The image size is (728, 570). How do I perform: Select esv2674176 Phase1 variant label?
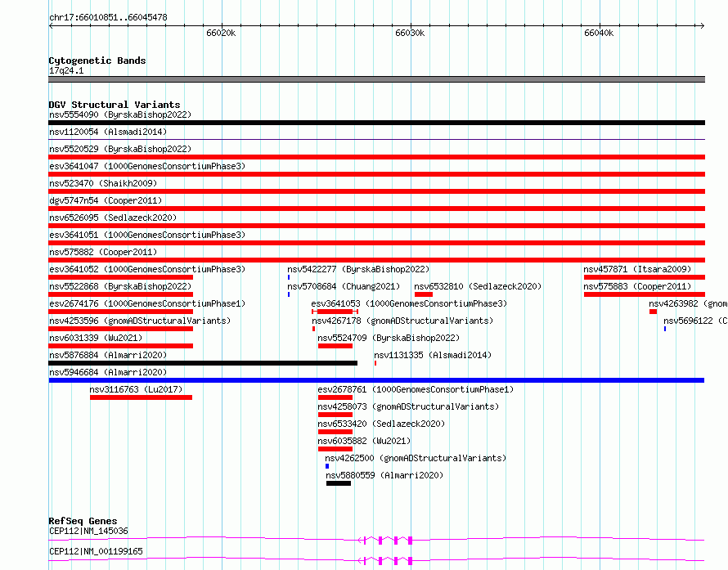(147, 303)
